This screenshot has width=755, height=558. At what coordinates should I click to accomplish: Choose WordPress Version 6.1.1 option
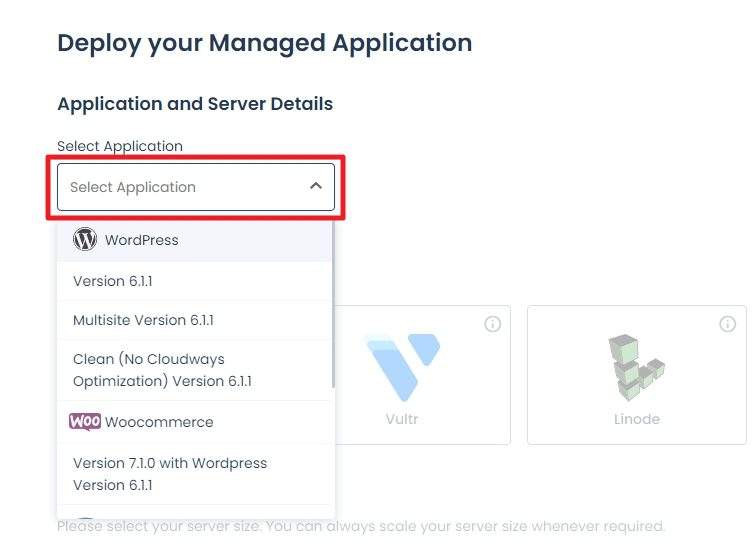pos(195,281)
